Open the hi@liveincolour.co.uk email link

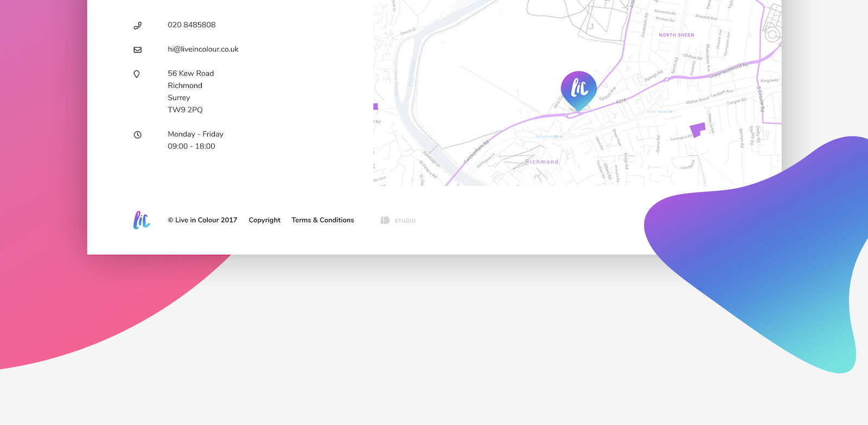[203, 49]
